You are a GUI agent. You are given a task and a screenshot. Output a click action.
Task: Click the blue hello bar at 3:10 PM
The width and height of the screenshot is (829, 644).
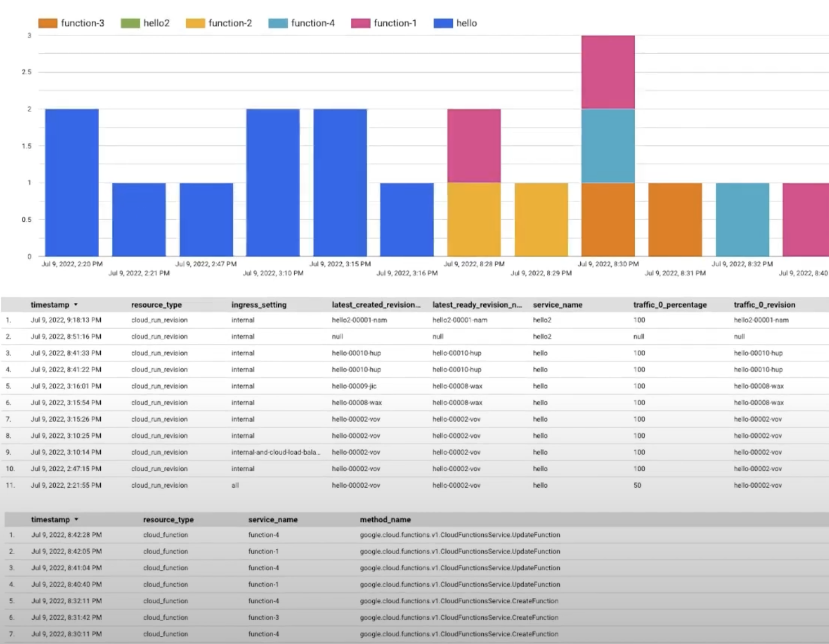[x=273, y=182]
